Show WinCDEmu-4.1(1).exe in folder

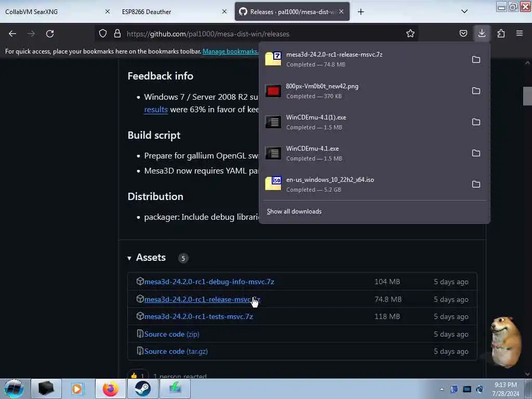point(476,122)
